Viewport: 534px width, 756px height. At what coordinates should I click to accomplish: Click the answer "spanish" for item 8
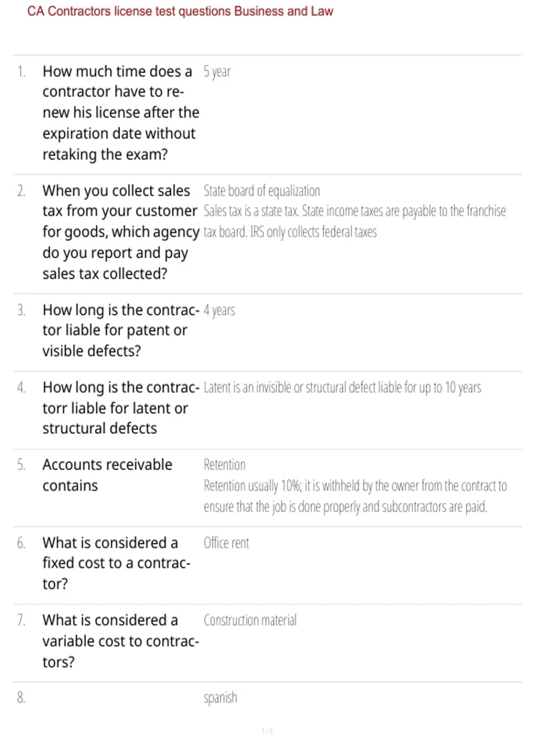pyautogui.click(x=220, y=698)
